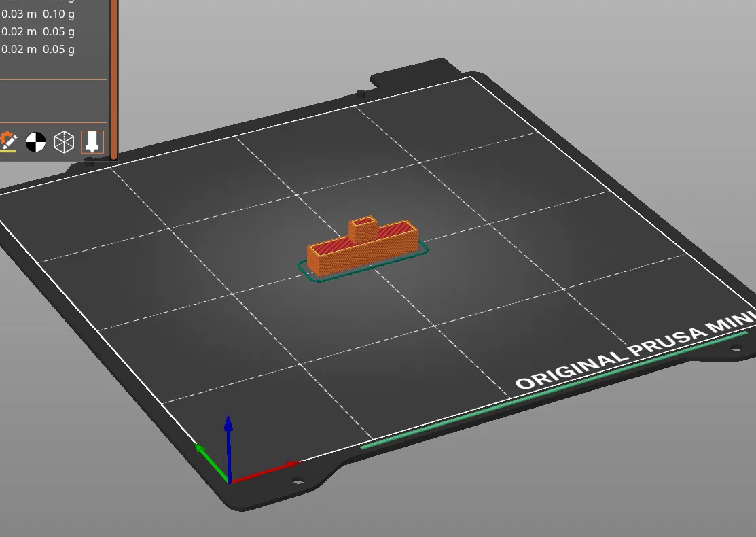756x537 pixels.
Task: Toggle the wireframe cube bed outline icon
Action: 64,142
